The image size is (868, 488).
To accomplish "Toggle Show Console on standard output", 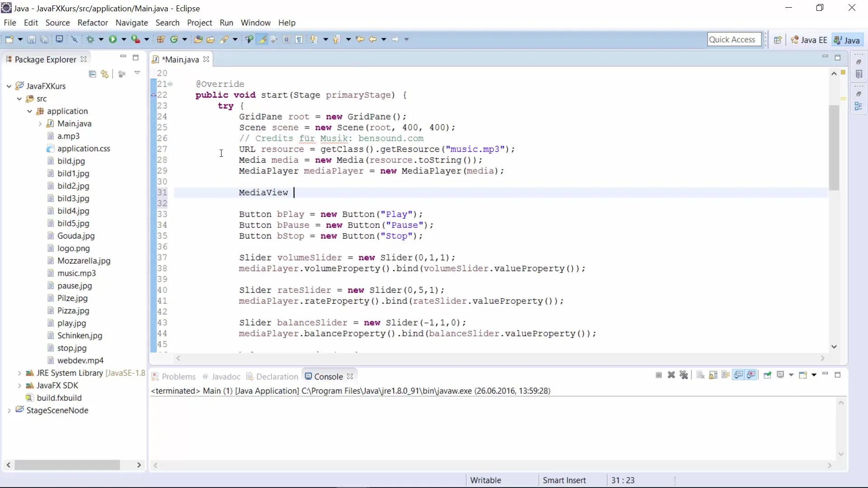I will pos(739,375).
